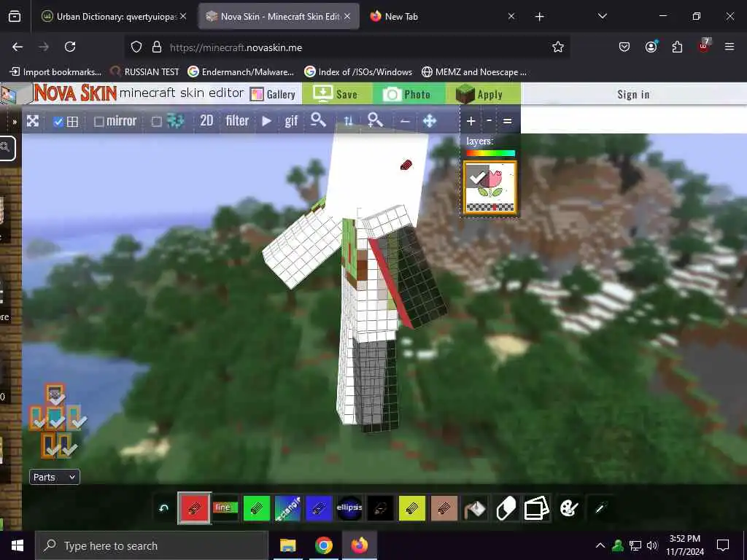
Task: Open the color palette tool
Action: coord(569,508)
